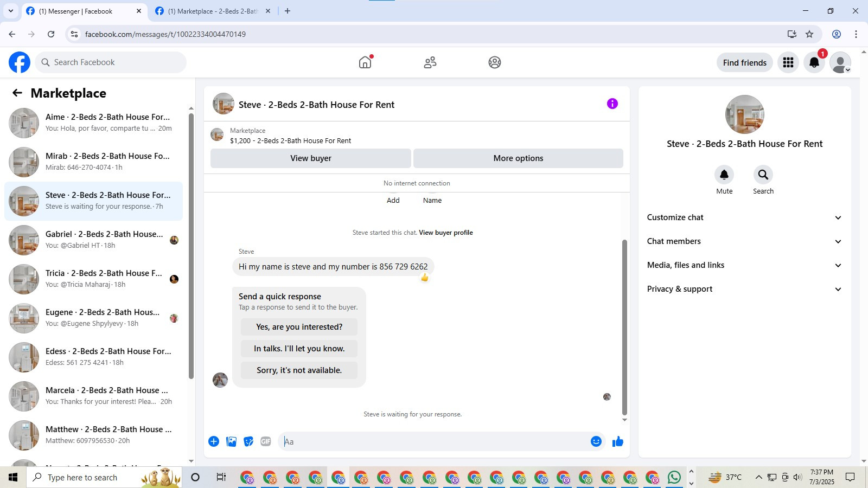This screenshot has height=488, width=868.
Task: Go back from Marketplace chats list
Action: [17, 93]
